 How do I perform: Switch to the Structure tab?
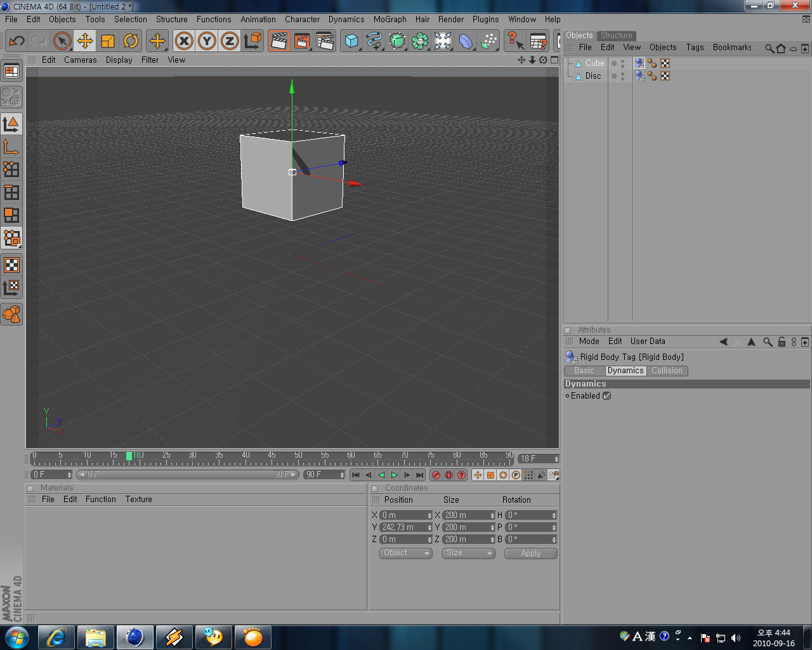pyautogui.click(x=616, y=36)
